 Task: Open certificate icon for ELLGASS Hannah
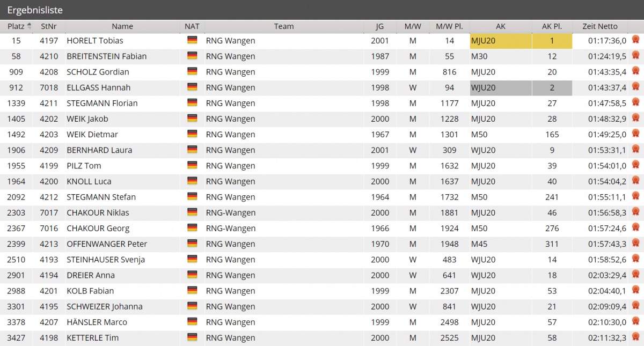coord(636,86)
